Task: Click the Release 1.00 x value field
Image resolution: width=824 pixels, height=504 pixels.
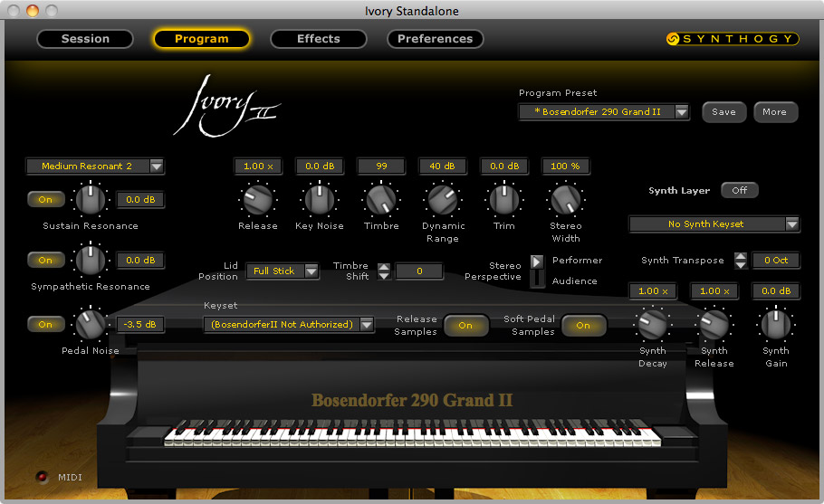Action: pyautogui.click(x=258, y=166)
